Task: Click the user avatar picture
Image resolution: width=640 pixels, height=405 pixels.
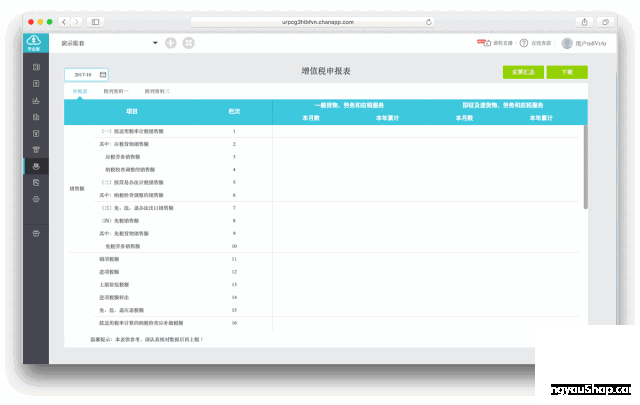Action: coord(567,43)
